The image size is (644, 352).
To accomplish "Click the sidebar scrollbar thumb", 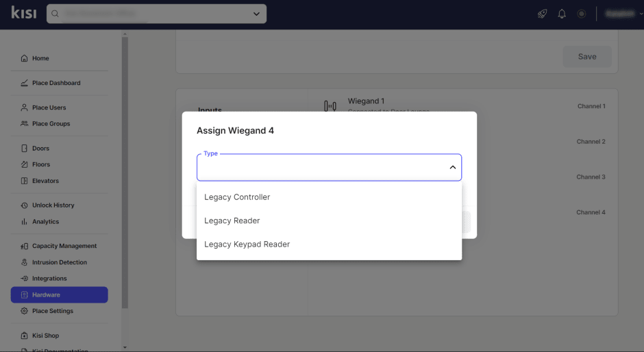I will tap(125, 173).
